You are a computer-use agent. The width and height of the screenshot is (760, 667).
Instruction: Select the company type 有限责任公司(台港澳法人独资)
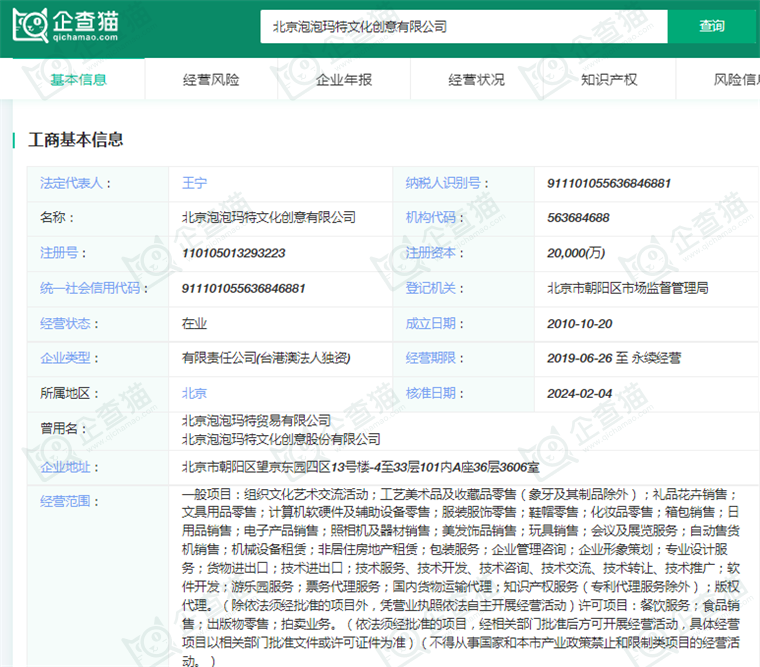(266, 358)
